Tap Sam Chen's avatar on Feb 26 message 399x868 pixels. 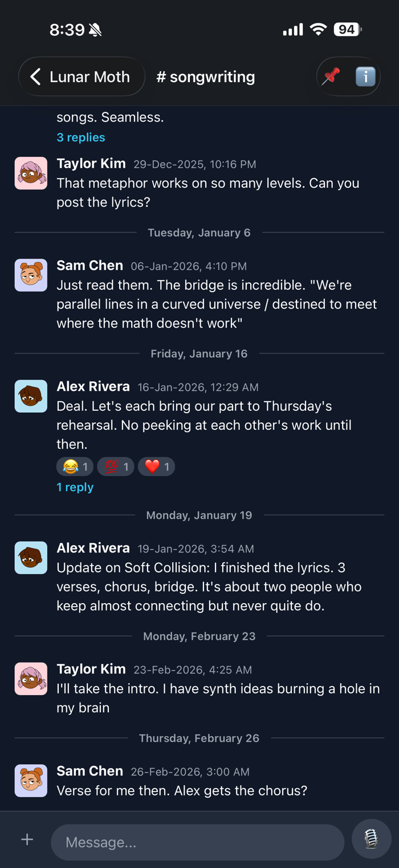click(x=31, y=781)
